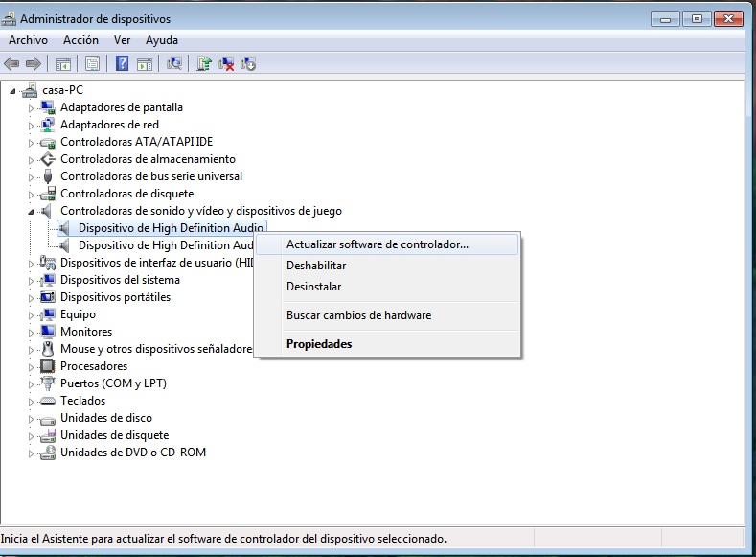Collapse the sound, video and game controllers node

click(x=31, y=212)
